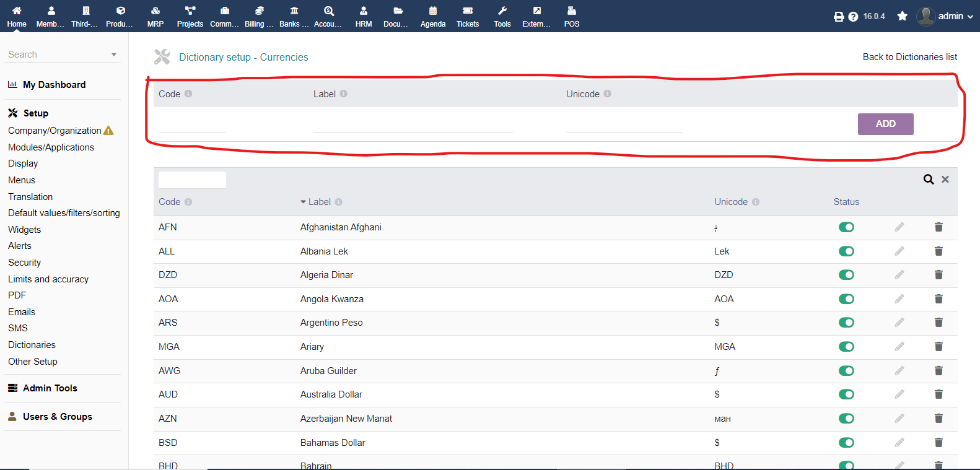
Task: Open the Tools wrench icon
Action: pyautogui.click(x=502, y=11)
